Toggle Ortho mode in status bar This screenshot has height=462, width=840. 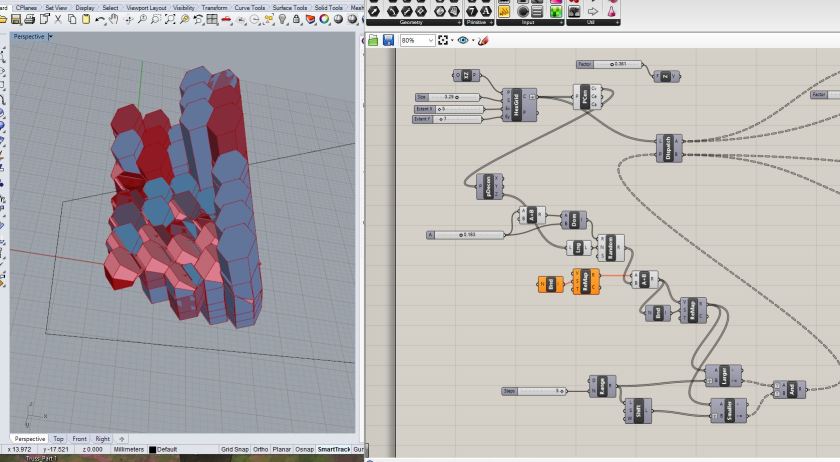260,449
